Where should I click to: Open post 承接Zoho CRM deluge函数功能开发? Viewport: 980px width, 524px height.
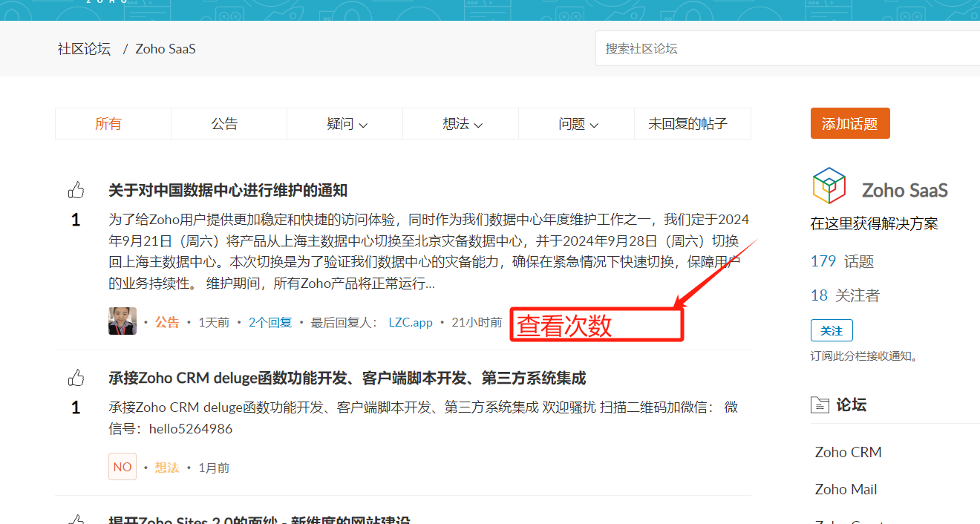347,379
